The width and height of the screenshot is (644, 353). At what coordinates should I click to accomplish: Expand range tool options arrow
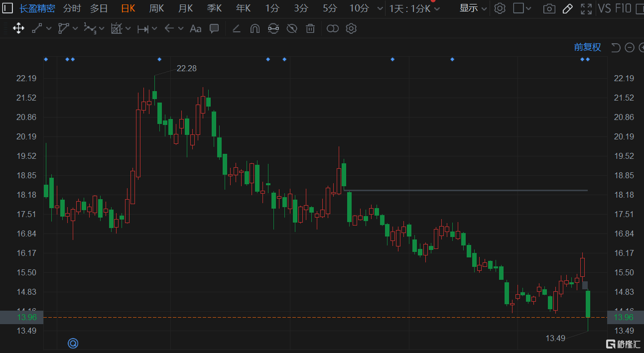click(154, 29)
